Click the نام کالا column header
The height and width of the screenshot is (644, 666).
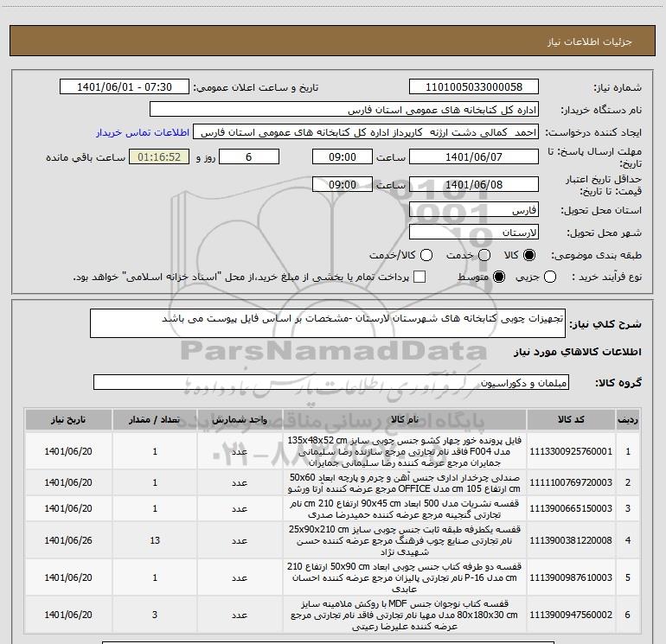click(405, 420)
